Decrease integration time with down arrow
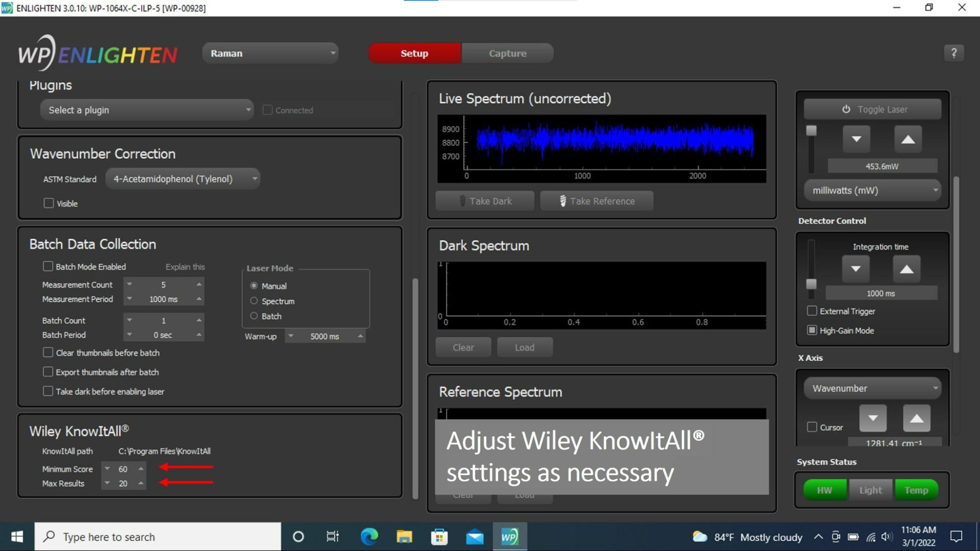The image size is (980, 551). tap(855, 269)
